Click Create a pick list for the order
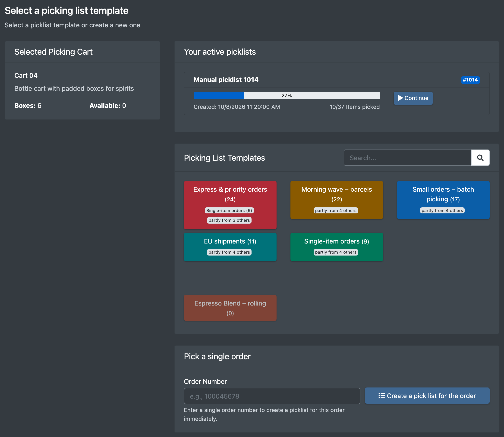The image size is (504, 437). pos(427,396)
